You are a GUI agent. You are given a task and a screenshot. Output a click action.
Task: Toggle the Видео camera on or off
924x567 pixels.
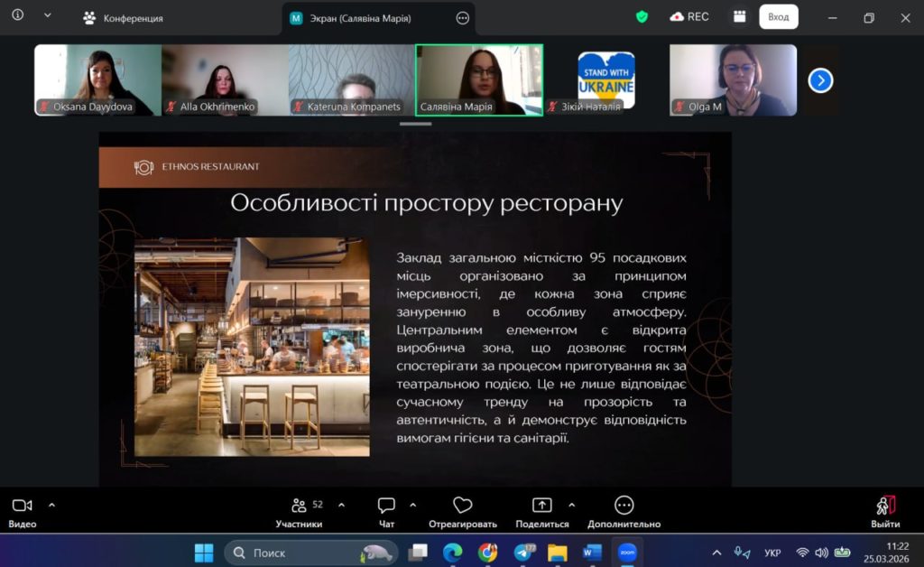[x=23, y=507]
